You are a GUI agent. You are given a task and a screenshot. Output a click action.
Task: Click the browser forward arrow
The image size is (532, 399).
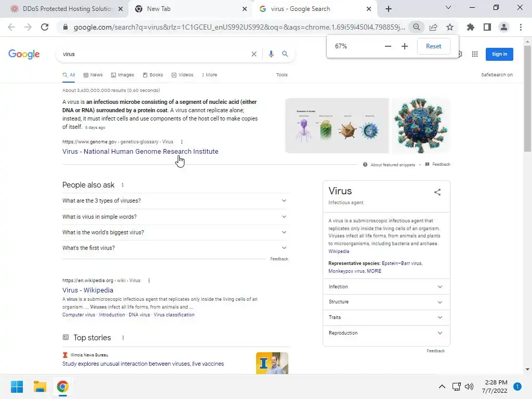click(28, 27)
